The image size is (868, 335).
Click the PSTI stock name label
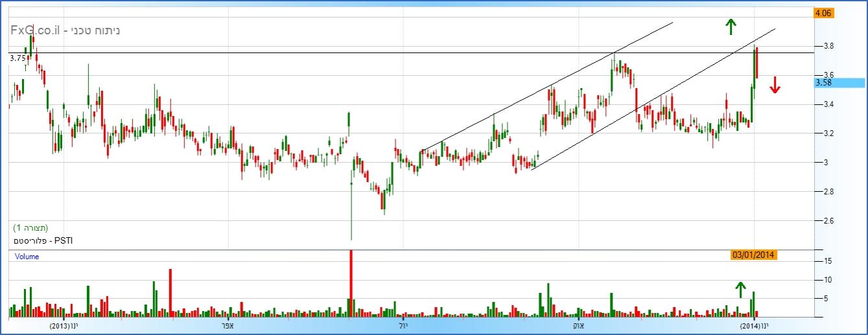(43, 240)
